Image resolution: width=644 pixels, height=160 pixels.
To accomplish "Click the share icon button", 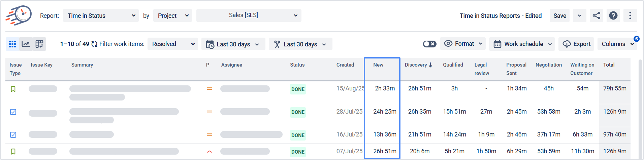I will click(x=597, y=15).
